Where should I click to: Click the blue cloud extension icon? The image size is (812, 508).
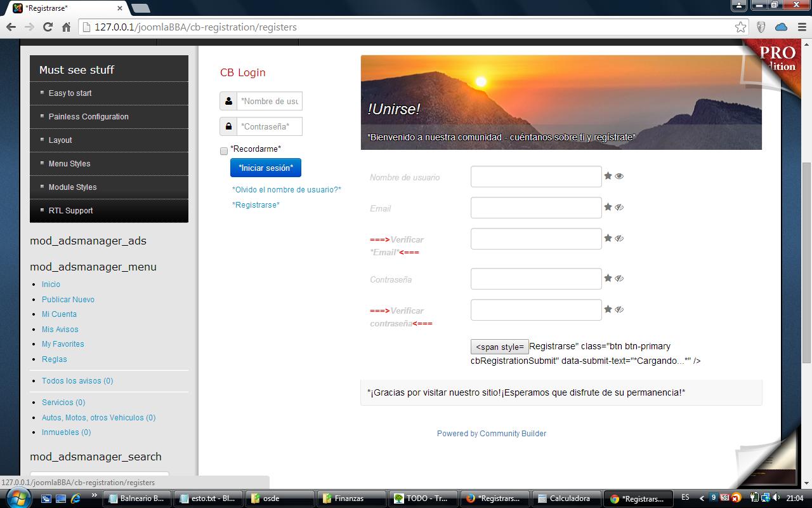pyautogui.click(x=781, y=27)
